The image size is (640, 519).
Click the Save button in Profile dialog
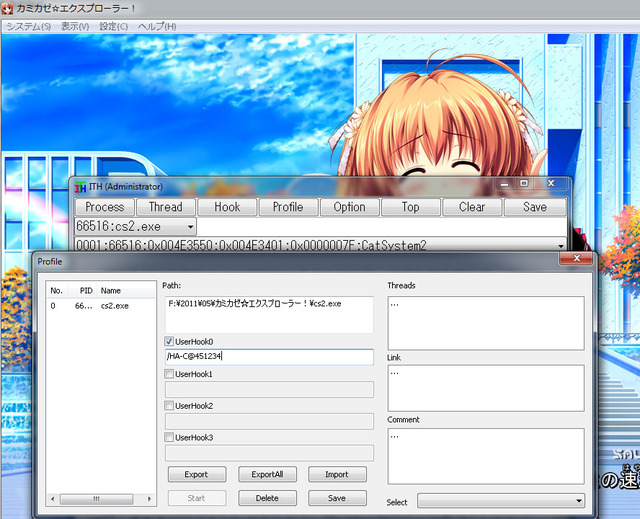point(337,498)
